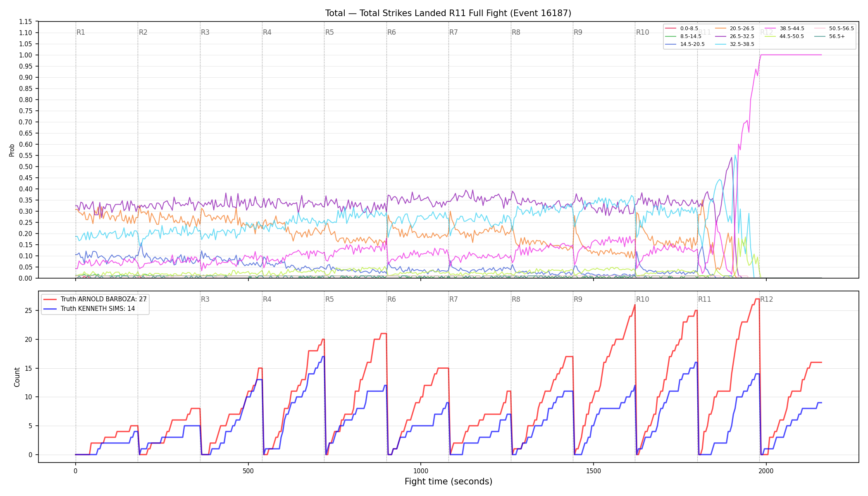
Task: Click the 0.50 tick on Prob axis
Action: 25,167
